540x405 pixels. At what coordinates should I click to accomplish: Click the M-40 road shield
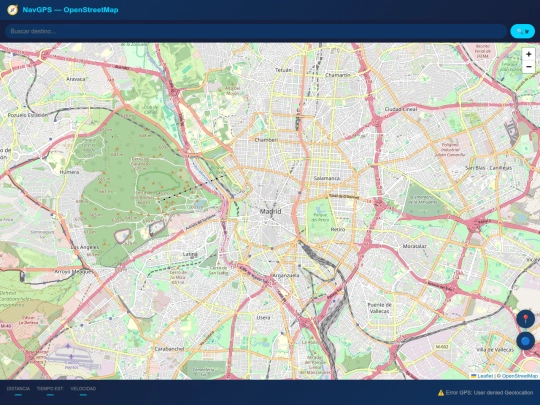(x=6, y=326)
